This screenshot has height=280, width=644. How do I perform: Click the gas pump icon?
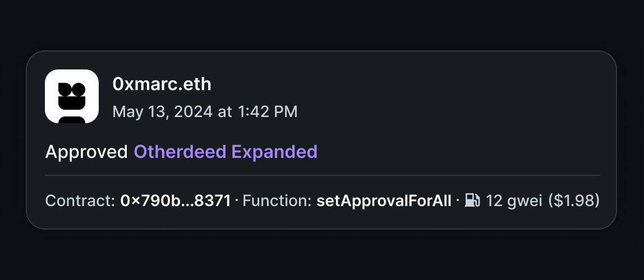(472, 200)
